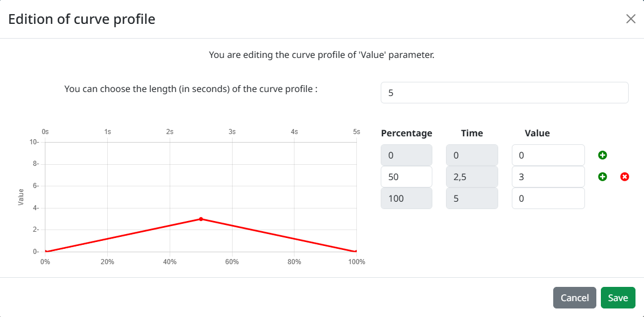Click the disabled Percentage field showing 0
644x317 pixels.
407,155
